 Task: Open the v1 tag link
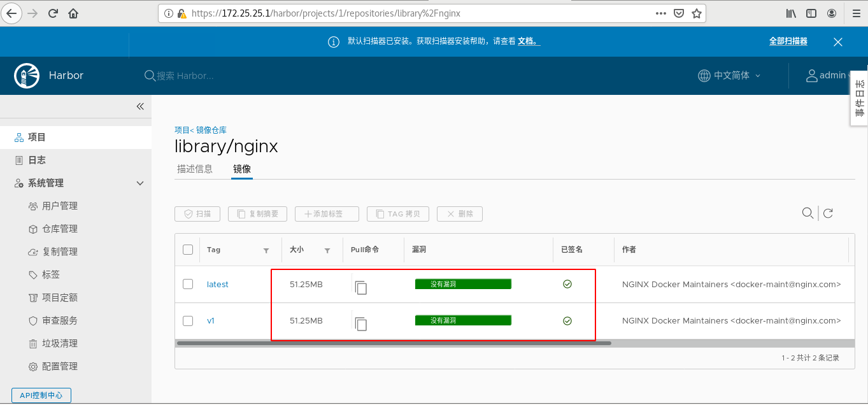211,321
